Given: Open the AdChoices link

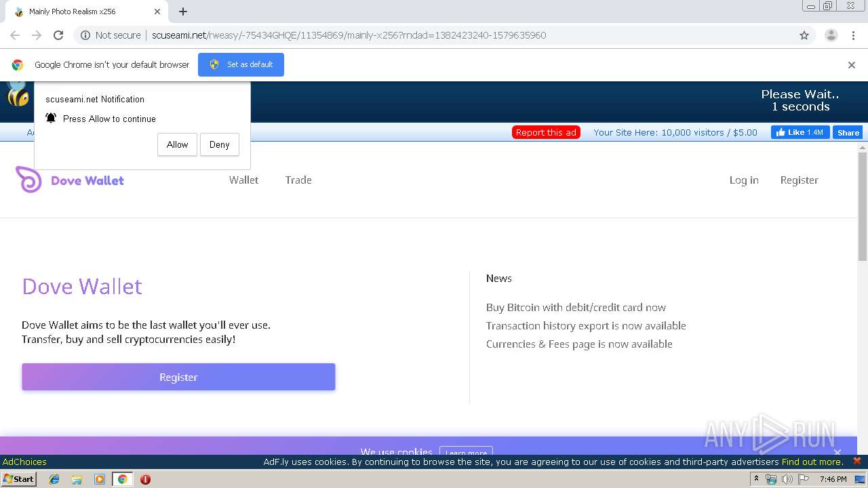Looking at the screenshot, I should (24, 462).
